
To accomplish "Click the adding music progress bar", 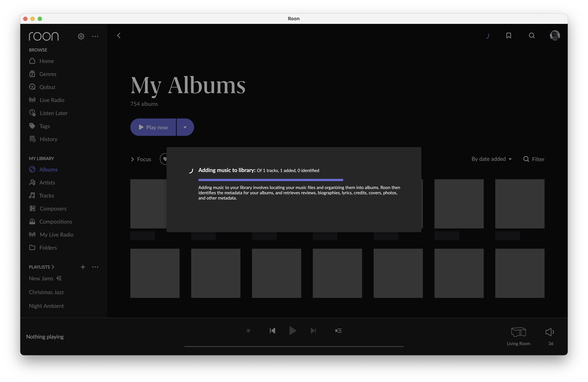I will click(270, 180).
